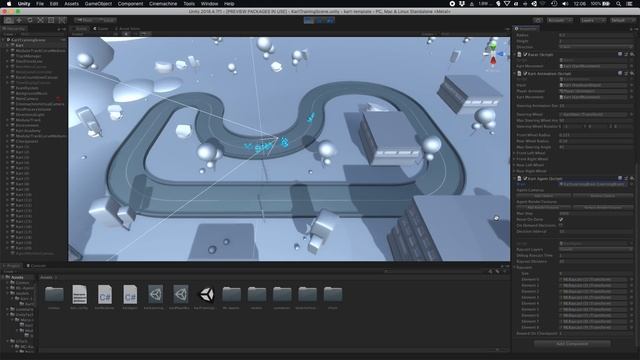This screenshot has height=360, width=640.
Task: Click the Front Wheel Radius value field
Action: (x=596, y=135)
